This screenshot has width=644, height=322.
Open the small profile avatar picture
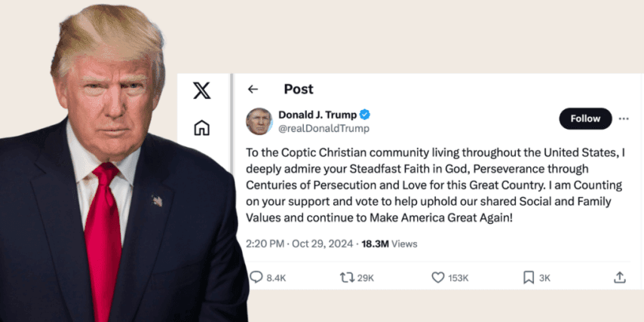[x=259, y=121]
